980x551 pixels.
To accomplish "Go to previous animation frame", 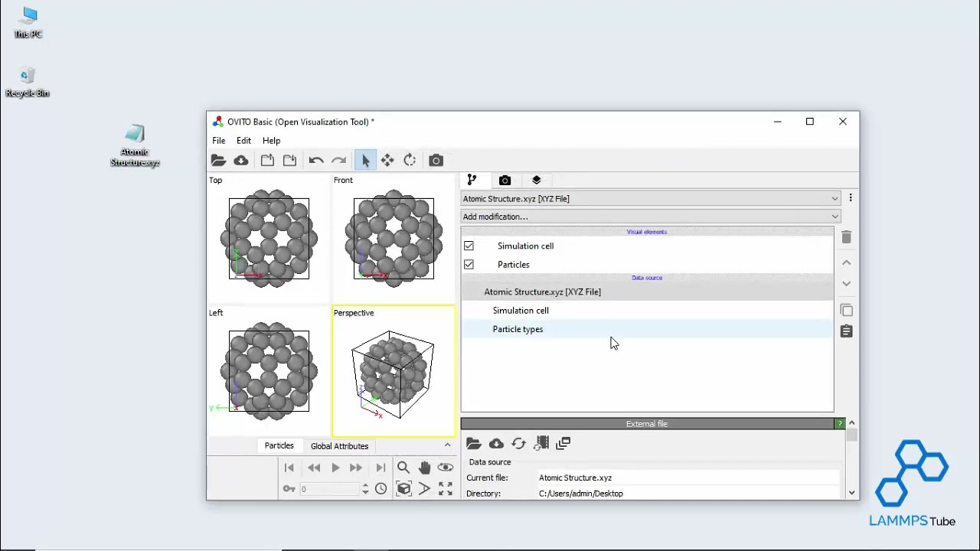I will (314, 468).
